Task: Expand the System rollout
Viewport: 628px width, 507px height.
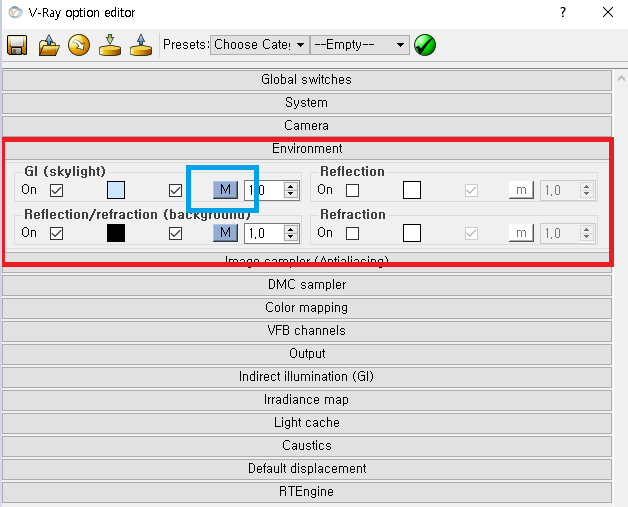Action: pyautogui.click(x=307, y=103)
